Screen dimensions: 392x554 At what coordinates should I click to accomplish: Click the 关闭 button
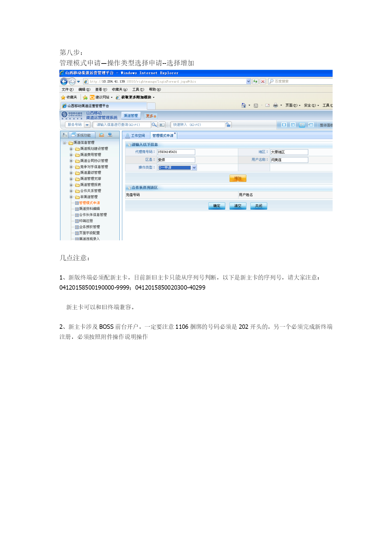click(259, 206)
